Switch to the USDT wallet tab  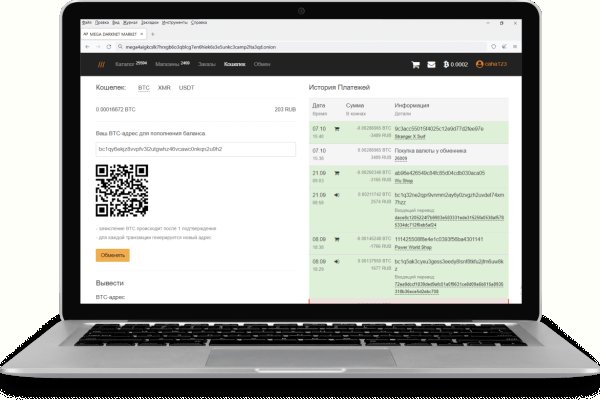pos(187,87)
